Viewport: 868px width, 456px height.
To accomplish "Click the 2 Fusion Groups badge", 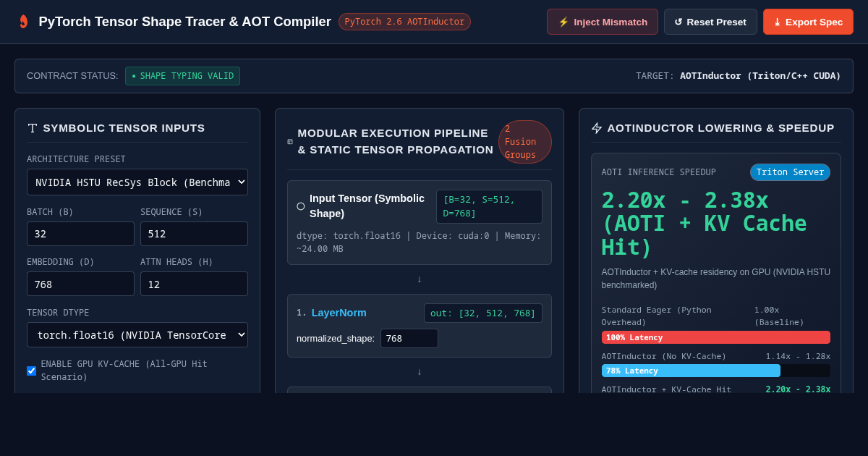I will click(525, 142).
